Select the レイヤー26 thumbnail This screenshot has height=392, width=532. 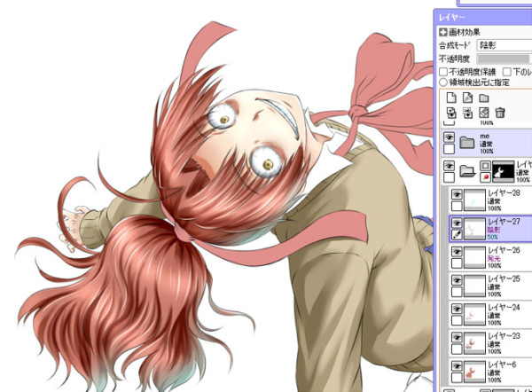pyautogui.click(x=474, y=257)
